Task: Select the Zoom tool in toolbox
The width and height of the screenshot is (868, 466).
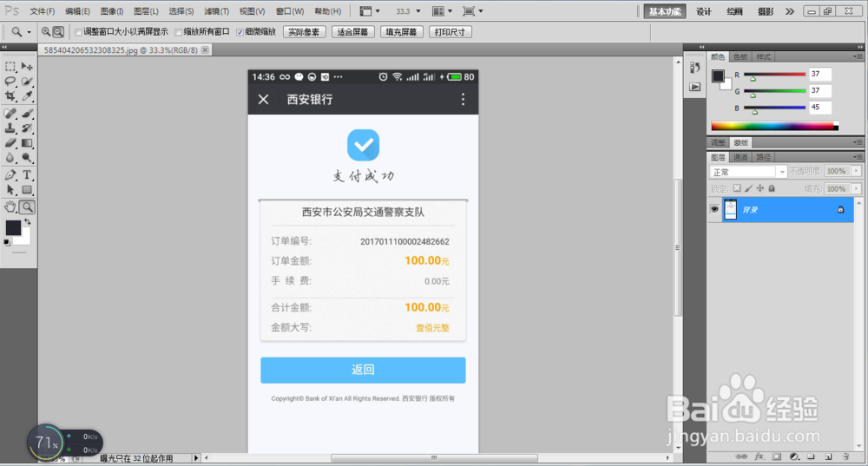Action: click(x=27, y=207)
